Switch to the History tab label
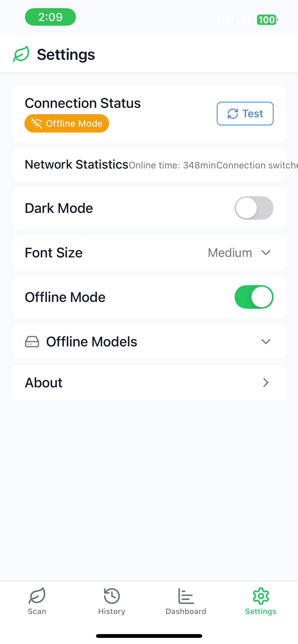The width and height of the screenshot is (298, 644). coord(112,611)
